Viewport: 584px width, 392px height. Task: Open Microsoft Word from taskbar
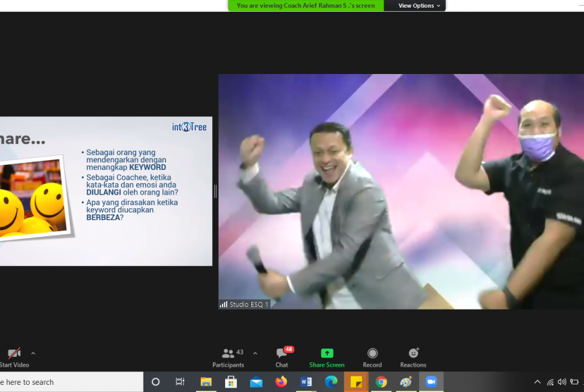pos(306,382)
